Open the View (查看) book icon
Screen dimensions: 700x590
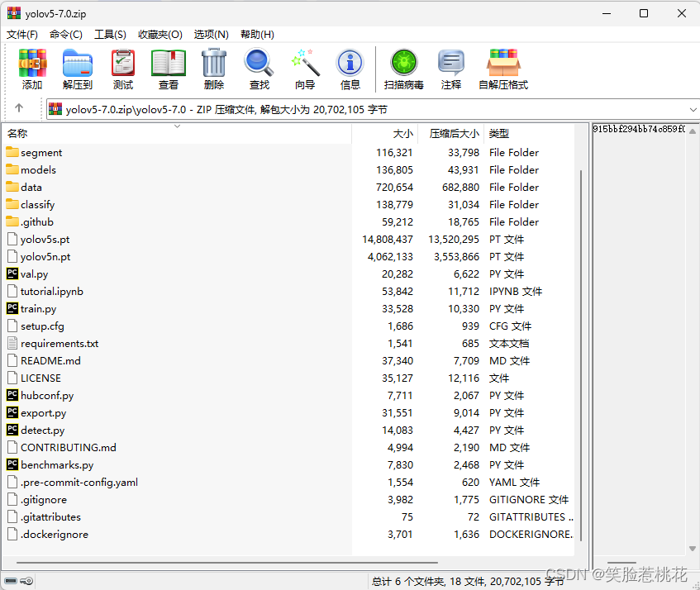pyautogui.click(x=169, y=64)
